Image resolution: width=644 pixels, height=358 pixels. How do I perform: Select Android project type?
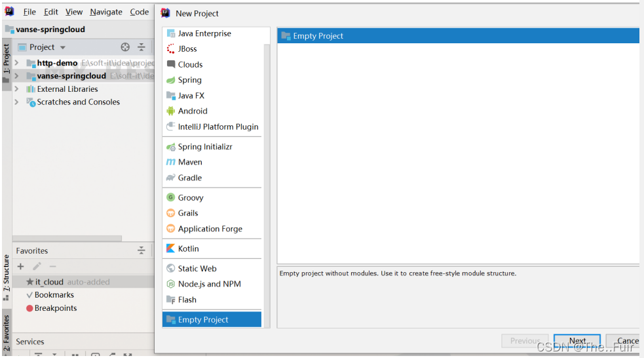[212, 111]
